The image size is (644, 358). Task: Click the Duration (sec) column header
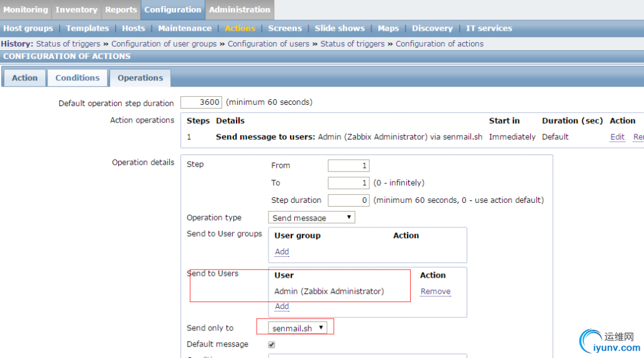(572, 121)
